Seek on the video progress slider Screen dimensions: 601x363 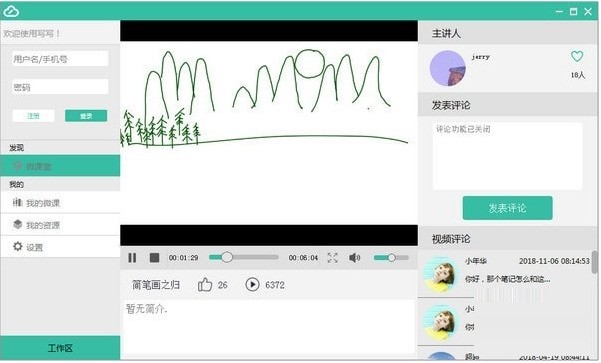[244, 257]
